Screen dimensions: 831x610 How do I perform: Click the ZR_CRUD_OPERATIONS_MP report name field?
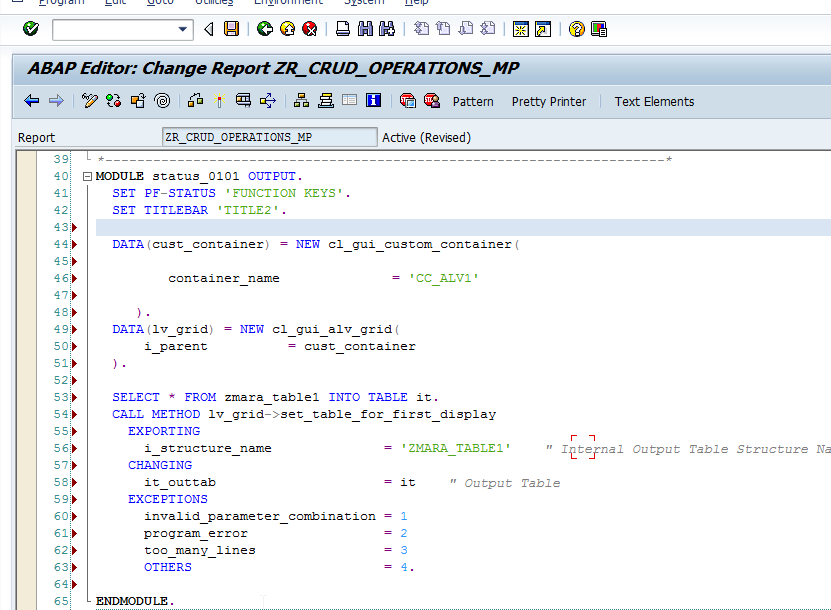click(x=268, y=137)
